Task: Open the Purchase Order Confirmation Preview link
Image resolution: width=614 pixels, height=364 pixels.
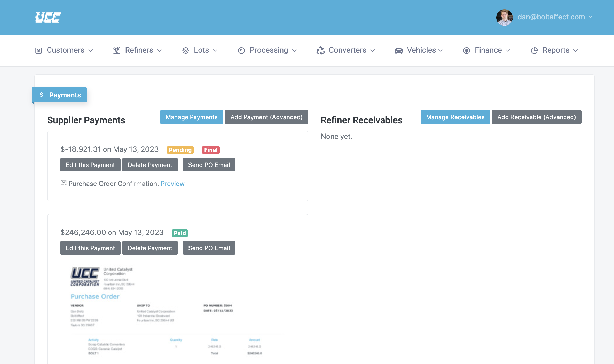Action: click(172, 183)
